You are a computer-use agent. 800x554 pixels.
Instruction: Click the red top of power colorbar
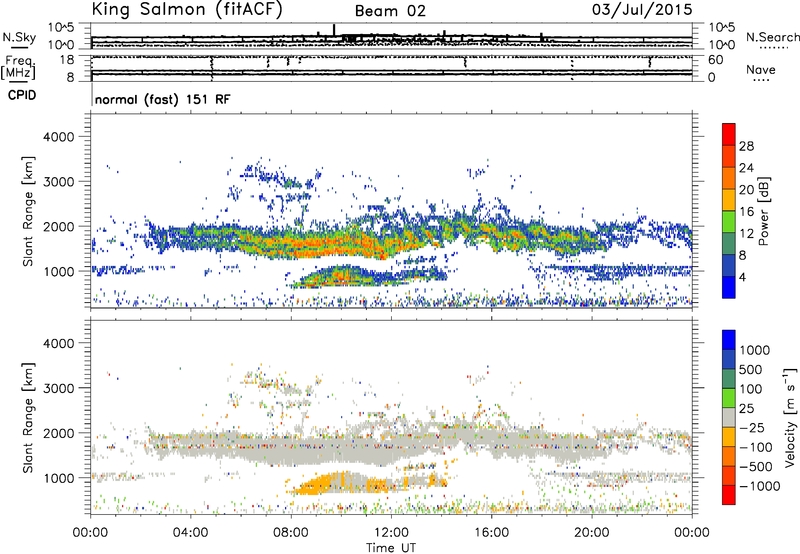(729, 134)
